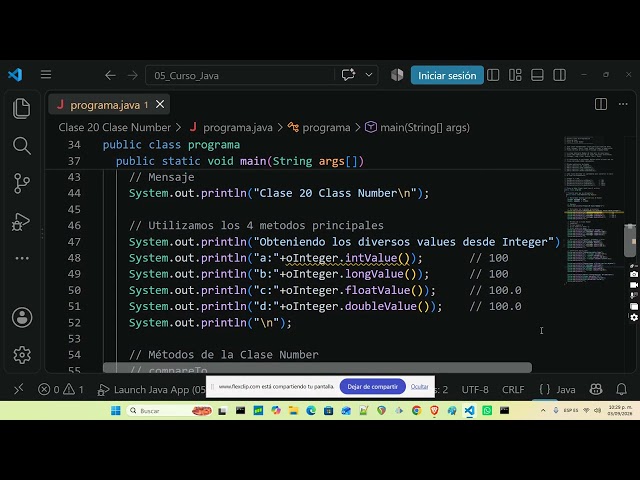
Task: Open Brave browser from the taskbar
Action: click(434, 411)
